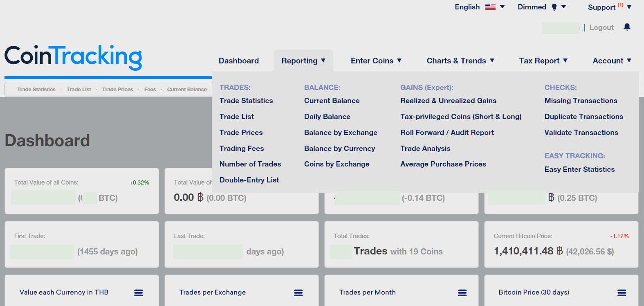Open Easy Enter Statistics
The height and width of the screenshot is (306, 644).
tap(580, 169)
